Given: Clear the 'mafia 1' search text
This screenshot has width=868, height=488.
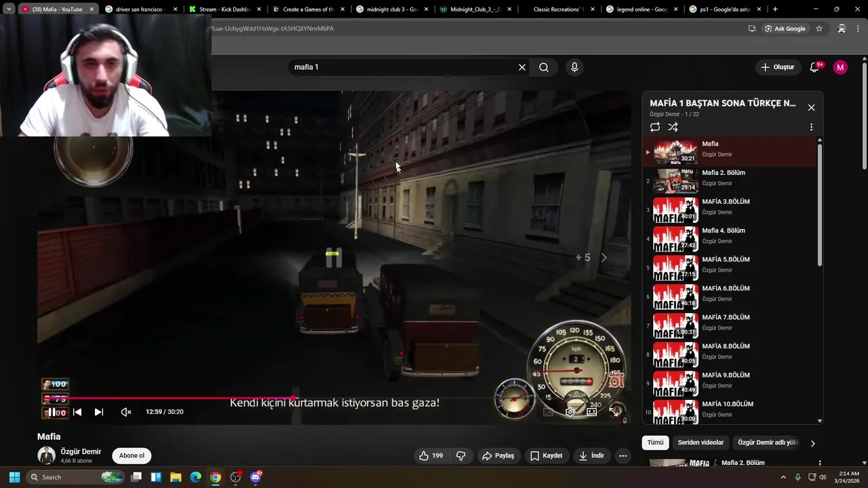Looking at the screenshot, I should [522, 67].
